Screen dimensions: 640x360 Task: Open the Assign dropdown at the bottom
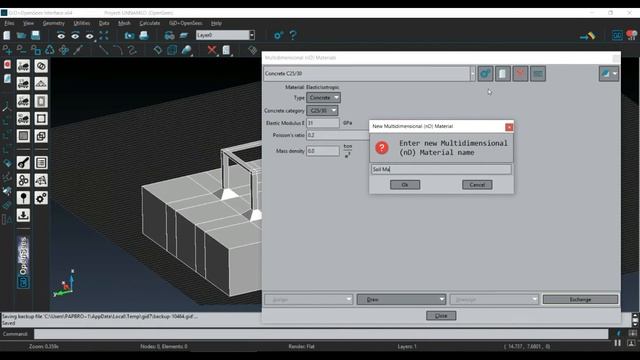(x=308, y=300)
